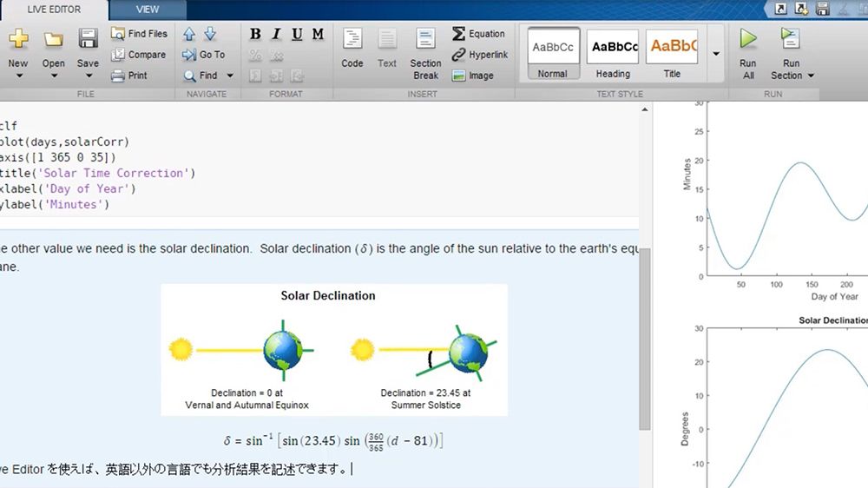Click the Run All button
This screenshot has width=868, height=488.
coord(748,54)
